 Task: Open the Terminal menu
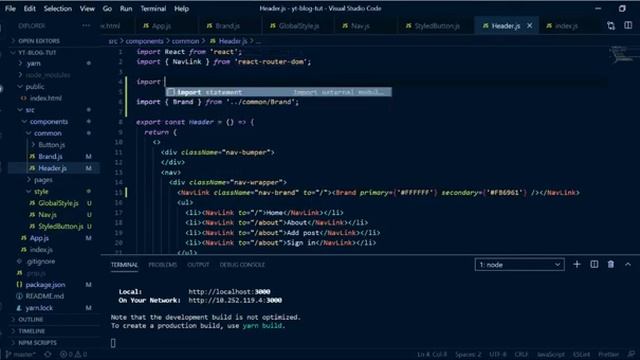153,9
